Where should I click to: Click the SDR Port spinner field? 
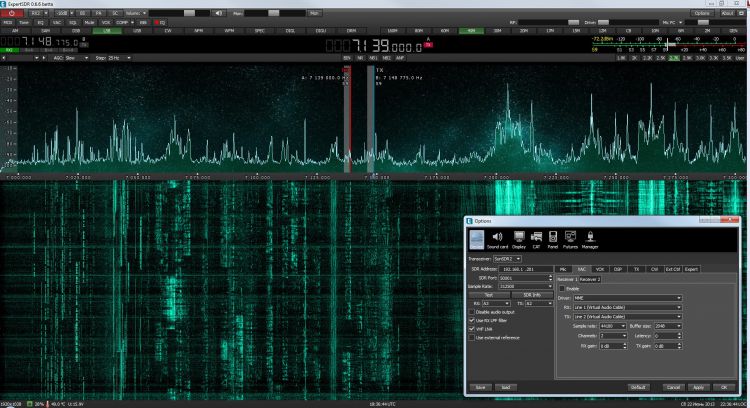526,278
